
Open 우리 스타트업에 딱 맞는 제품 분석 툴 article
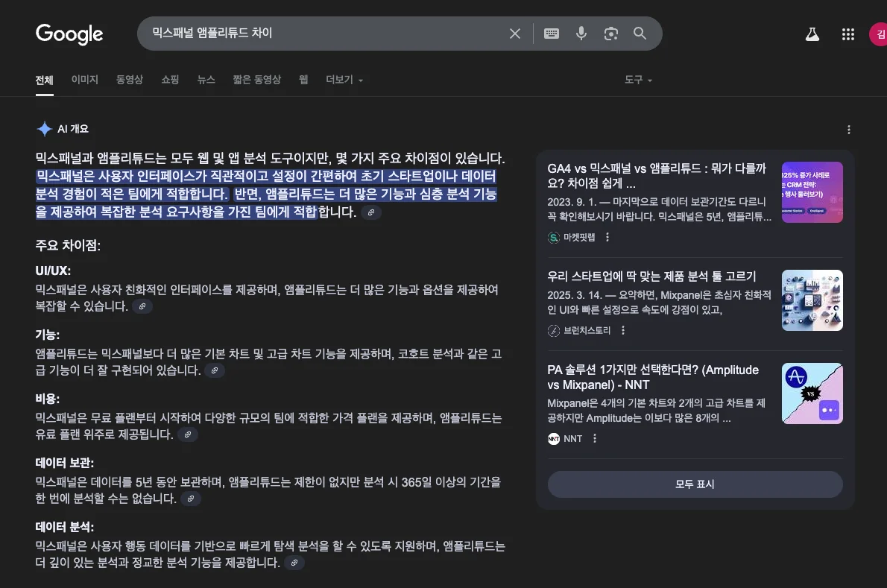click(651, 276)
